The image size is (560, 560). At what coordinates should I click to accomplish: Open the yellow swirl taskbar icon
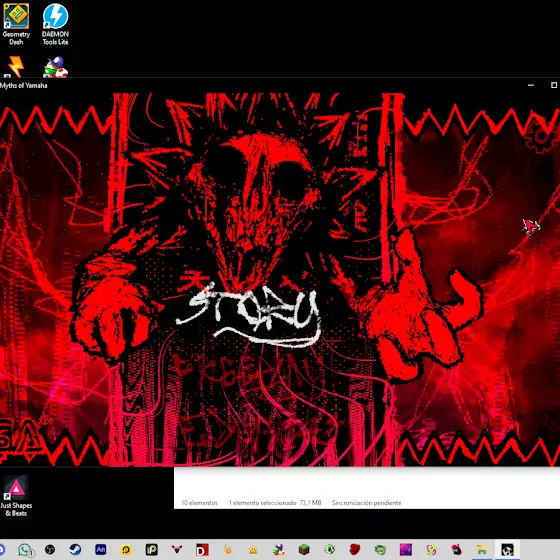point(431,550)
